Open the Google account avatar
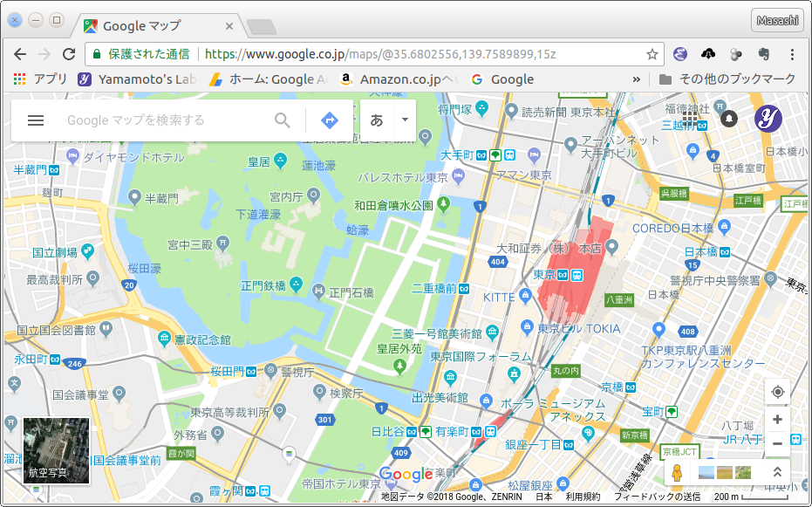This screenshot has width=812, height=507. pyautogui.click(x=768, y=119)
